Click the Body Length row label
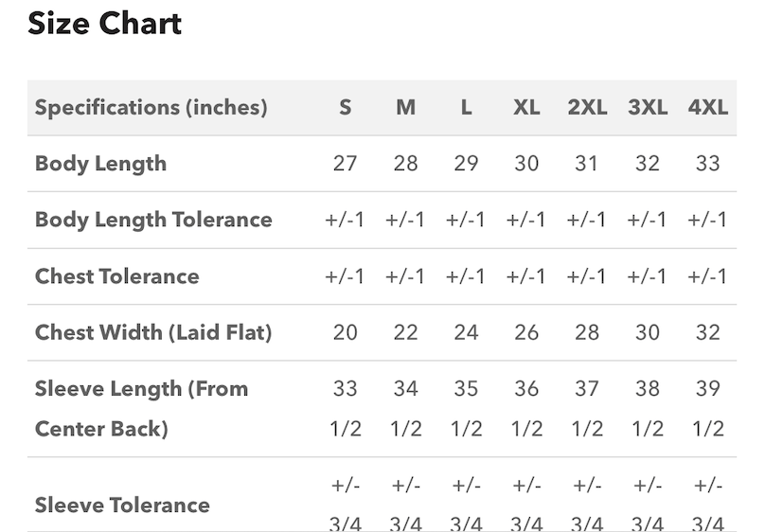The width and height of the screenshot is (765, 532). coord(100,163)
